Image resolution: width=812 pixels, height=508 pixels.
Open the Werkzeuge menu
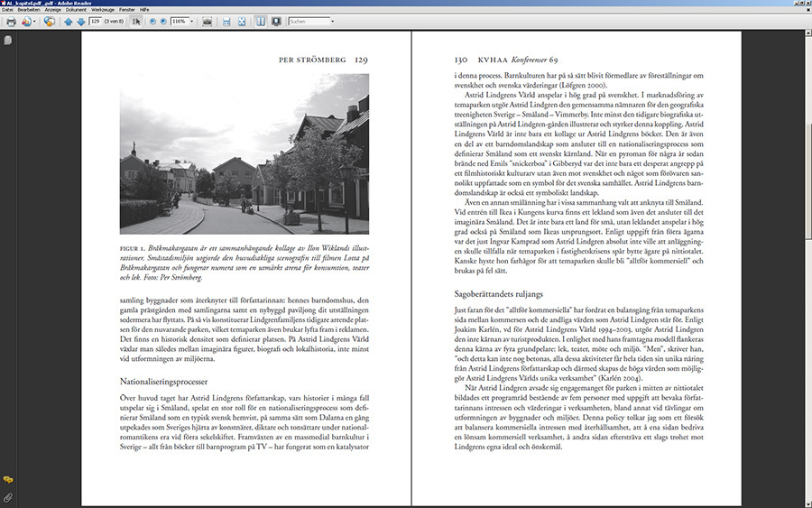point(103,10)
